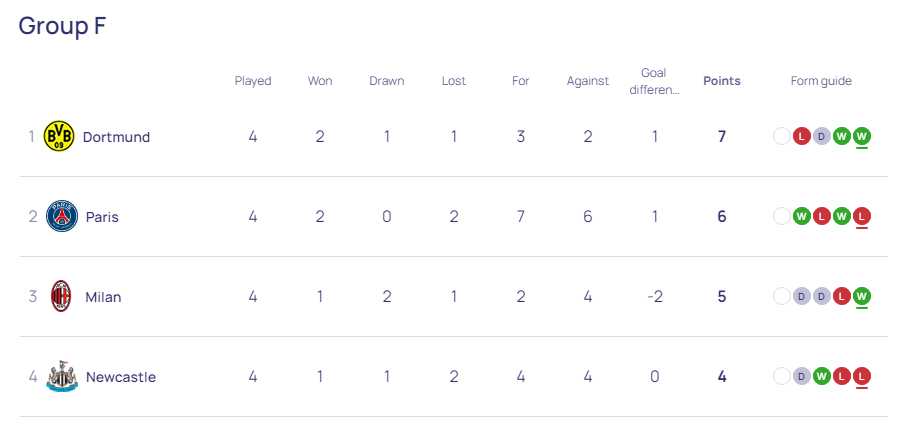Click the truncated Goal difference column header

[x=654, y=81]
